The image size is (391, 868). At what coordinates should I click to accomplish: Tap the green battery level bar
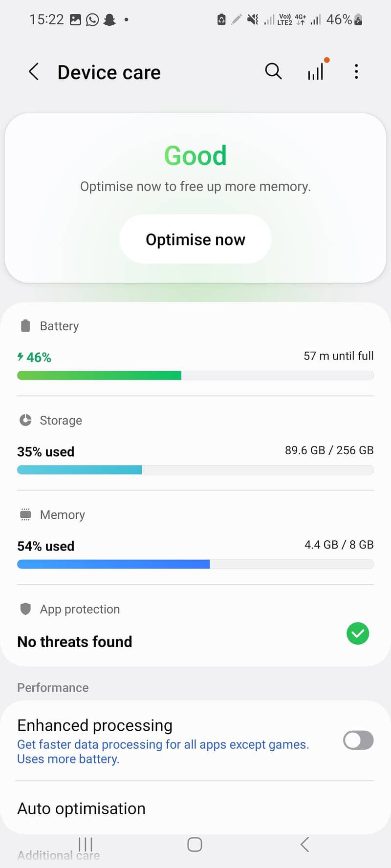click(x=99, y=375)
